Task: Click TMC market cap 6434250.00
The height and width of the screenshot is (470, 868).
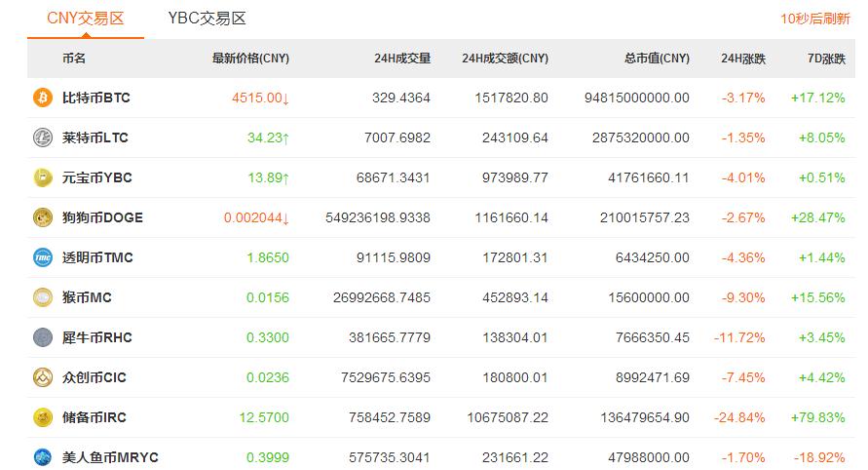Action: click(653, 257)
